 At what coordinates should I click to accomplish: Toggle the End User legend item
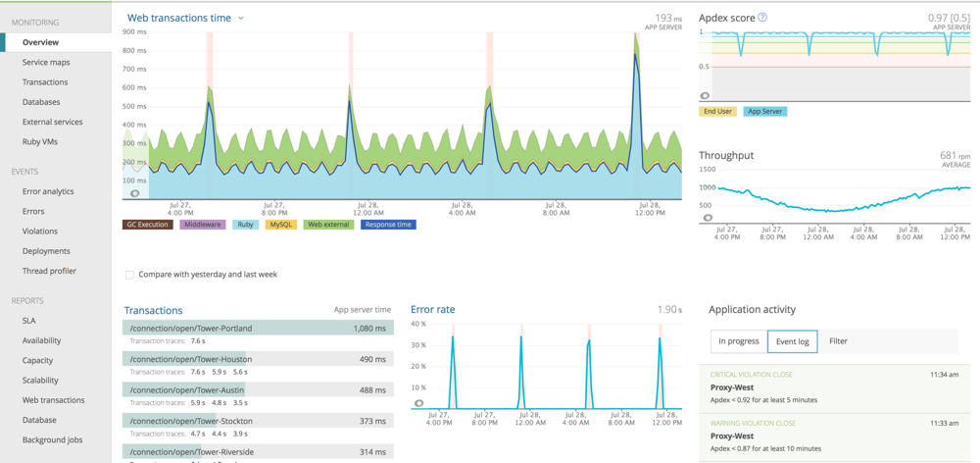(717, 112)
